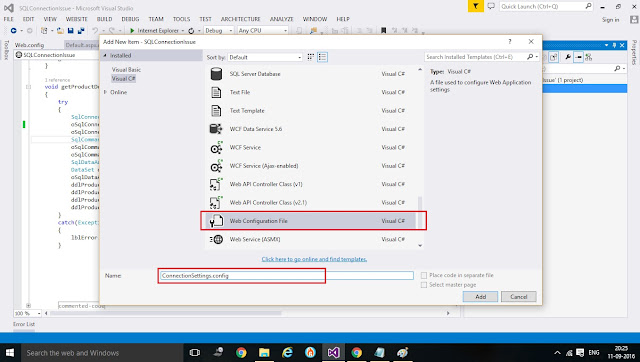This screenshot has width=640, height=362.
Task: Click the go online and find templates link
Action: 314,259
